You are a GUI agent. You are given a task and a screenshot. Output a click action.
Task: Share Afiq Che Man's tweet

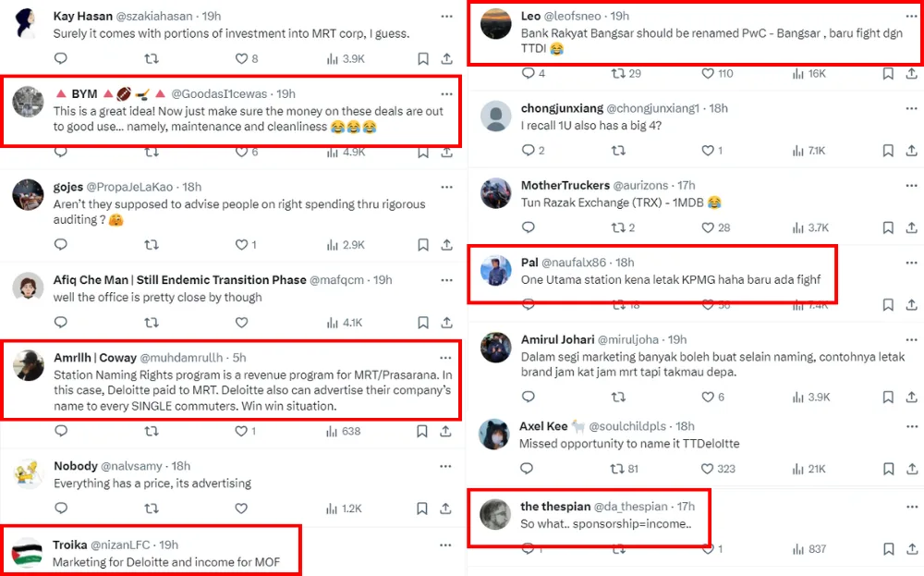447,323
